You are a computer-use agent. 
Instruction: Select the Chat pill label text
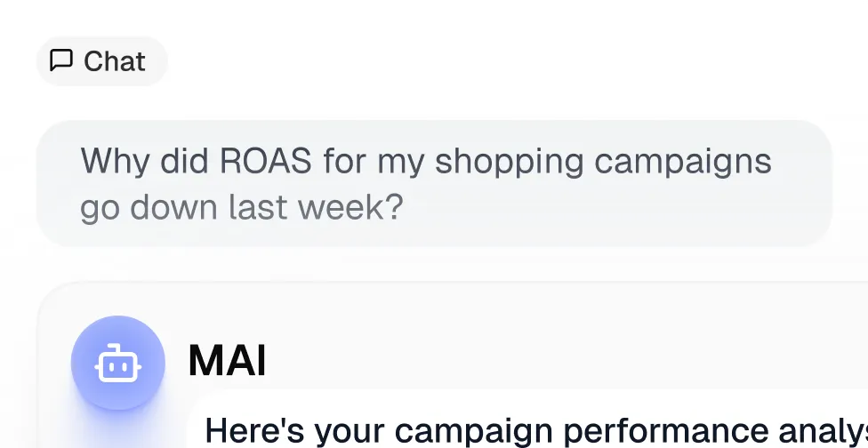click(x=115, y=61)
